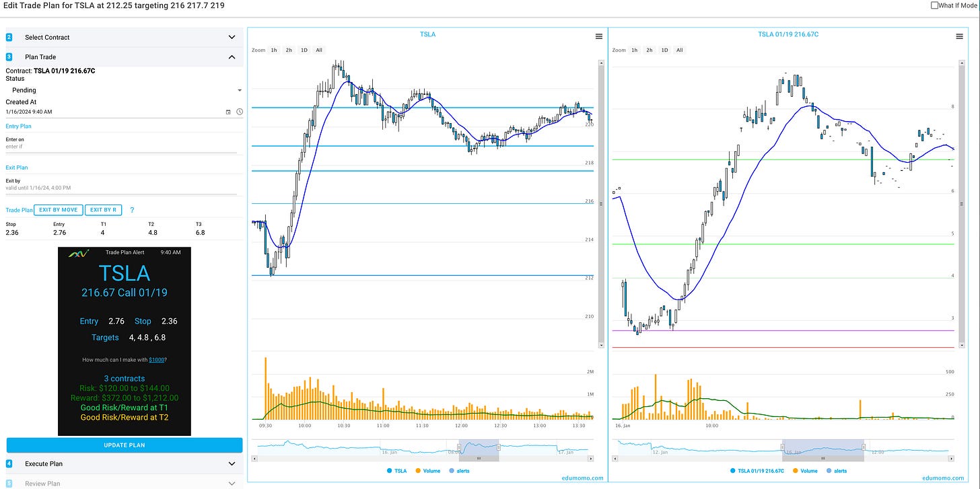Click the T2 value 4.8
Viewport: 980px width, 489px height.
153,233
